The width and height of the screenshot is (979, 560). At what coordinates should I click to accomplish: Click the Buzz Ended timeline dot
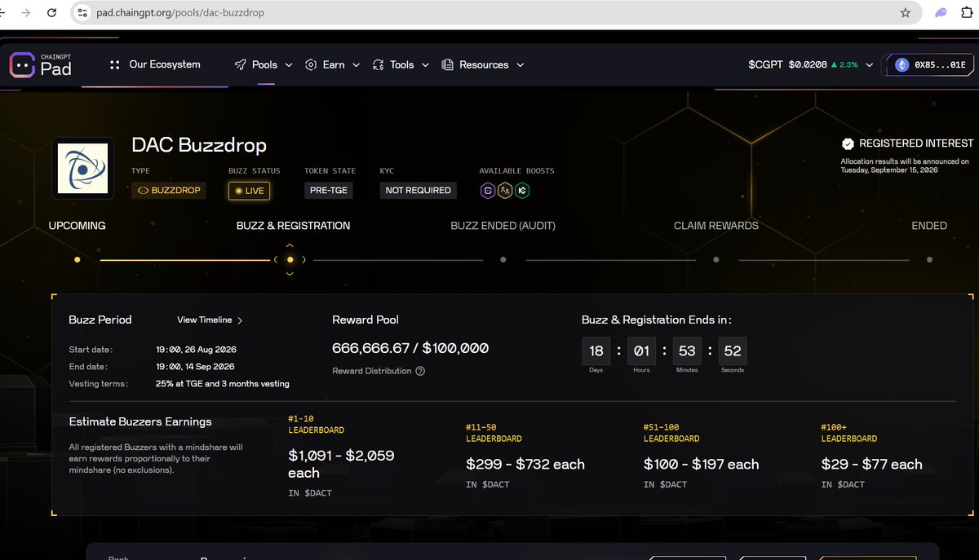tap(503, 260)
